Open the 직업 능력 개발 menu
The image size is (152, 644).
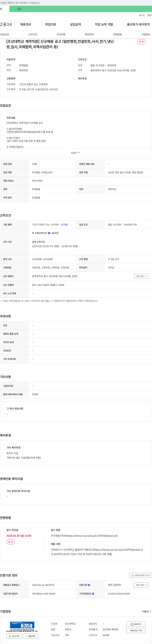coord(104,24)
